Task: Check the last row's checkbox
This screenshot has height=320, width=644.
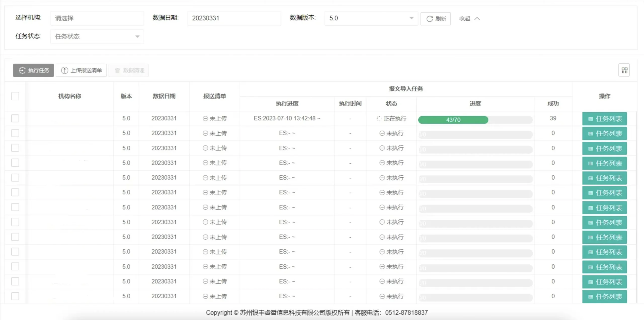Action: 15,296
